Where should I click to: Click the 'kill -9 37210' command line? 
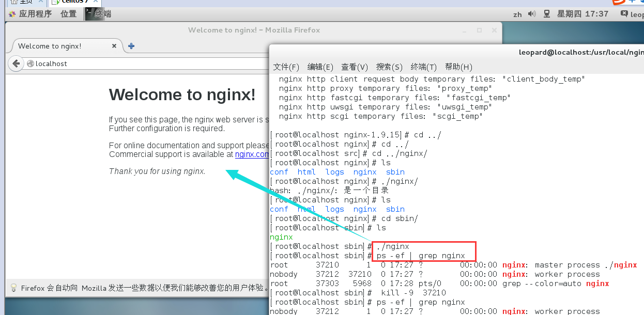coord(413,293)
